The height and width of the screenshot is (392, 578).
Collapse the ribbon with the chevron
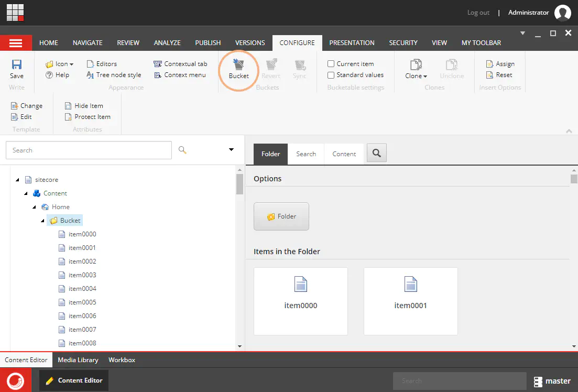(569, 131)
